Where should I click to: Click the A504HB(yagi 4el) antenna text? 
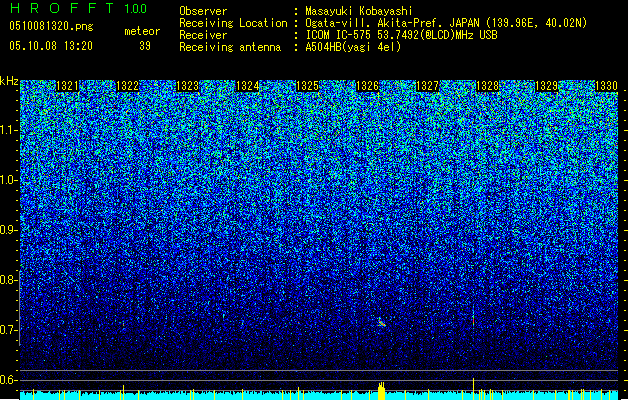[353, 47]
